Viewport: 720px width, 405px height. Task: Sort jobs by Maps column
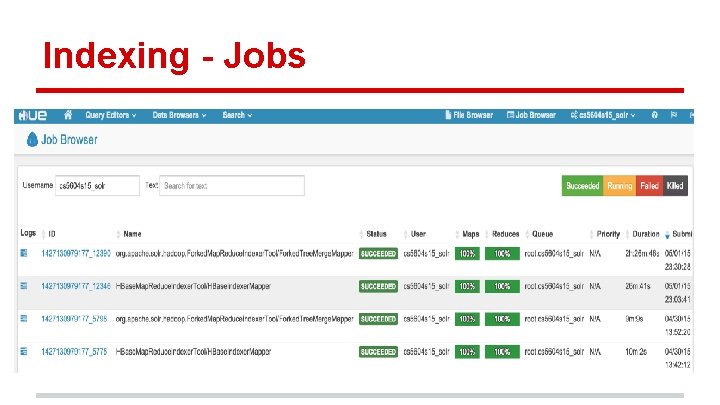tap(471, 234)
